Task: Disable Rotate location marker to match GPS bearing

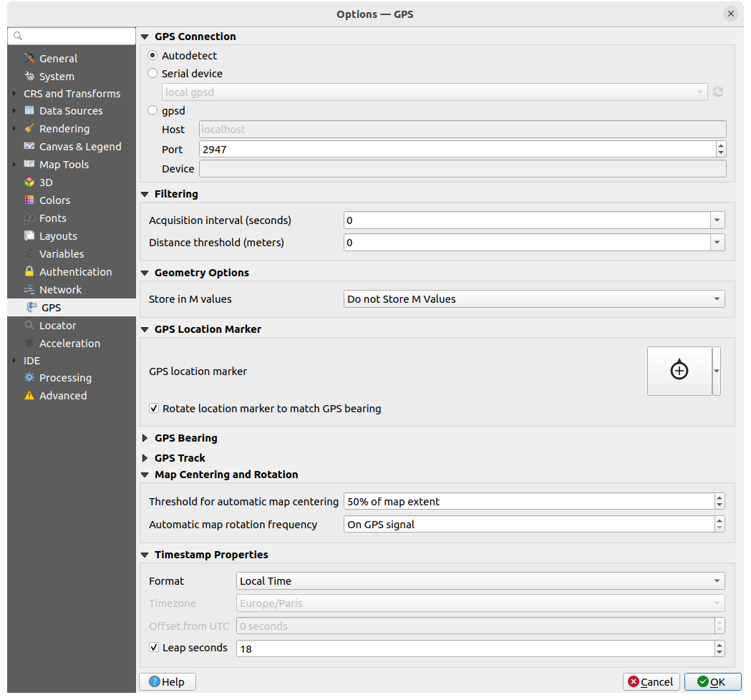Action: tap(154, 409)
